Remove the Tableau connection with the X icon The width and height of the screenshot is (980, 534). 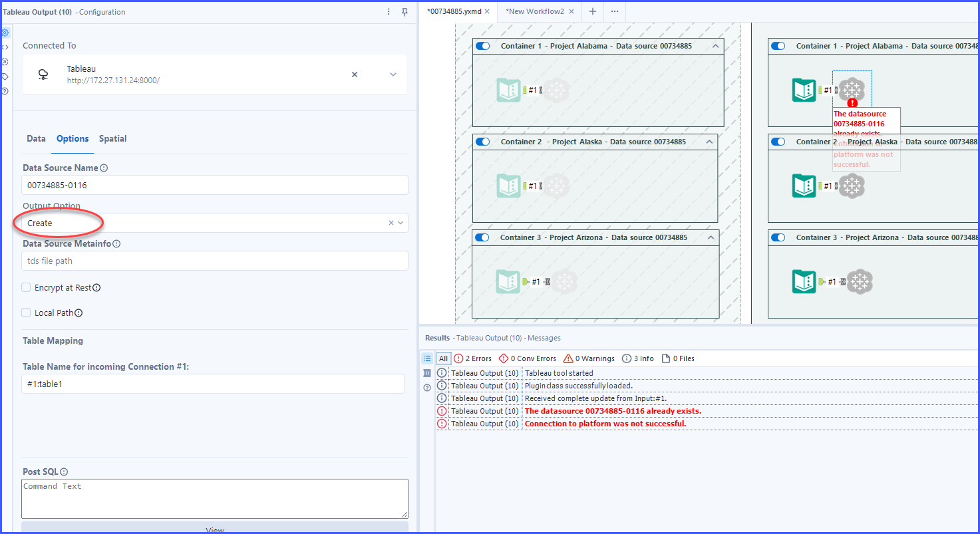click(355, 74)
